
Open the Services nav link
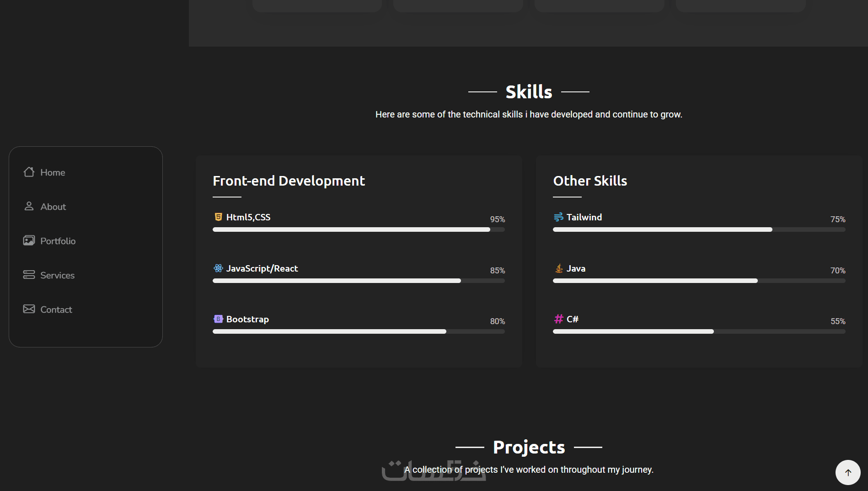tap(57, 275)
